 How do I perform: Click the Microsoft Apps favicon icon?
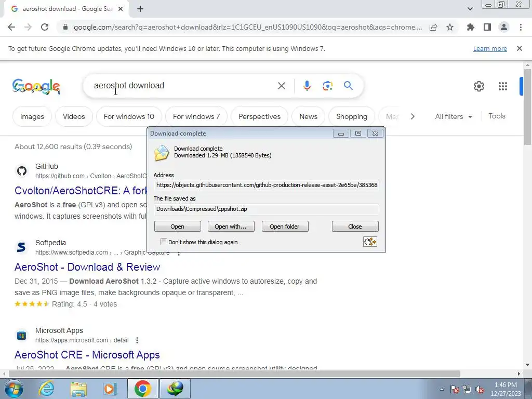click(21, 336)
